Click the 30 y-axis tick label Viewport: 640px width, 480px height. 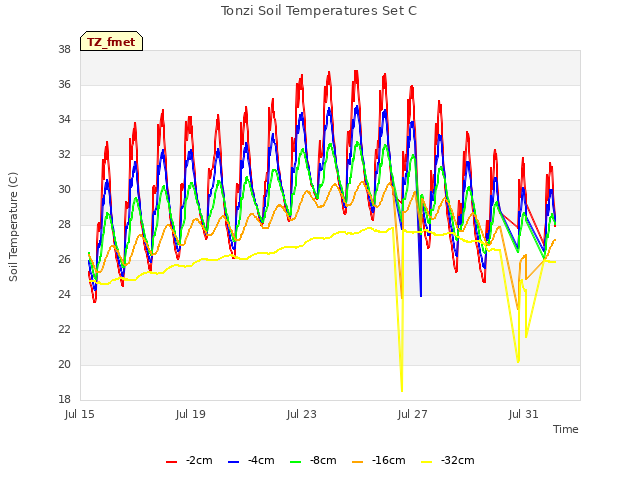64,189
